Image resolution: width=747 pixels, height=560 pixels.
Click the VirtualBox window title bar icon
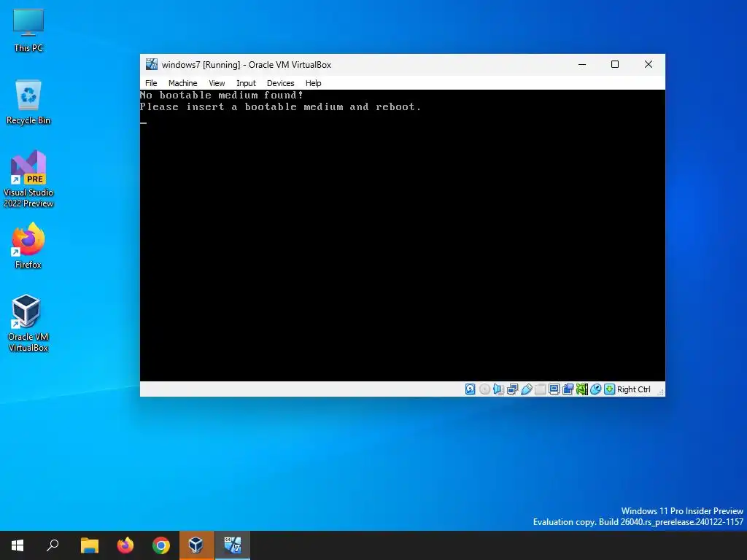click(x=152, y=64)
